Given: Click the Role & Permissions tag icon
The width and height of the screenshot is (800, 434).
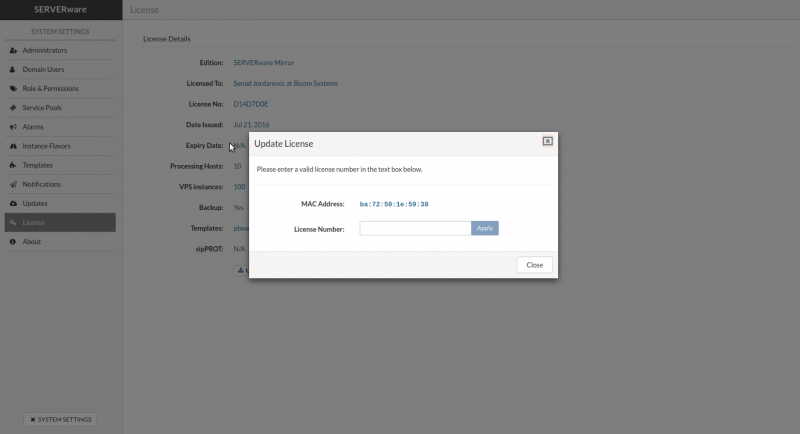Looking at the screenshot, I should coord(13,89).
